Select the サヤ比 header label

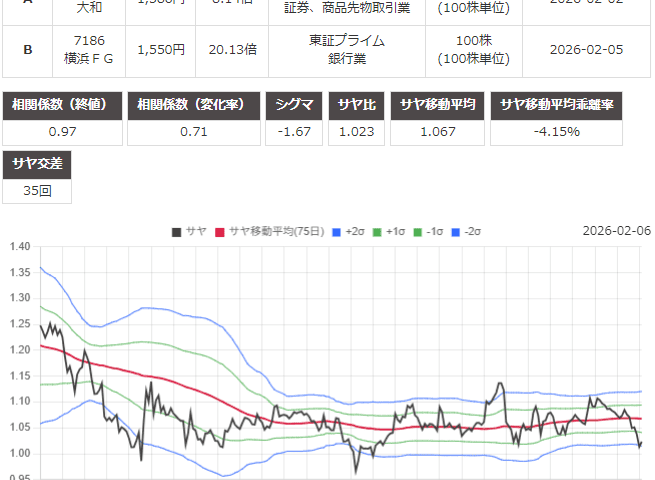[359, 106]
